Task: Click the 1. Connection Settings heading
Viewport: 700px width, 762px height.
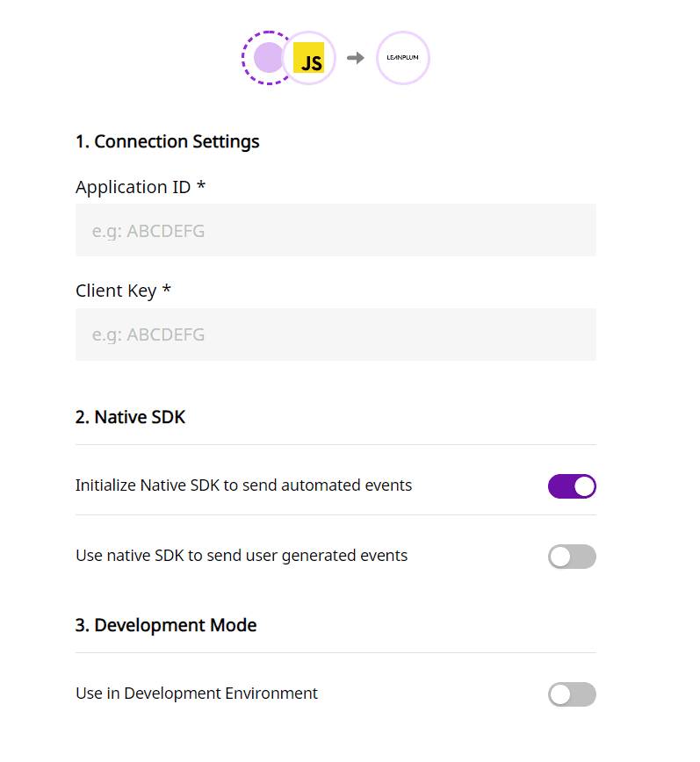Action: 167,141
